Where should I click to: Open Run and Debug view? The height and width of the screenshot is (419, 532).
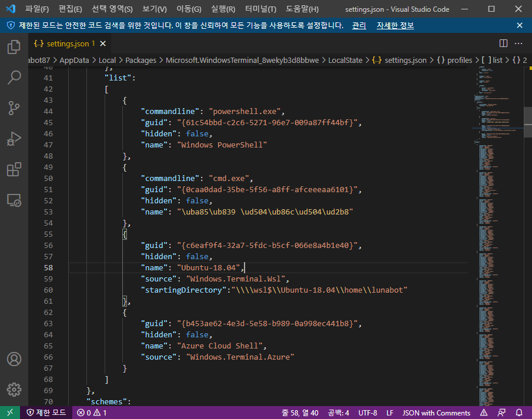click(x=14, y=139)
